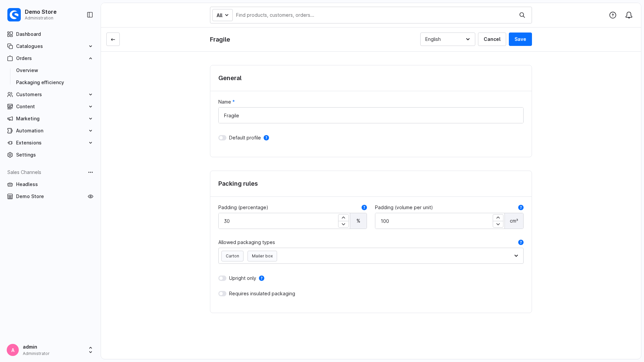Screen dimensions: 644x362
Task: Click the Headless sales channel basket icon
Action: click(x=10, y=184)
